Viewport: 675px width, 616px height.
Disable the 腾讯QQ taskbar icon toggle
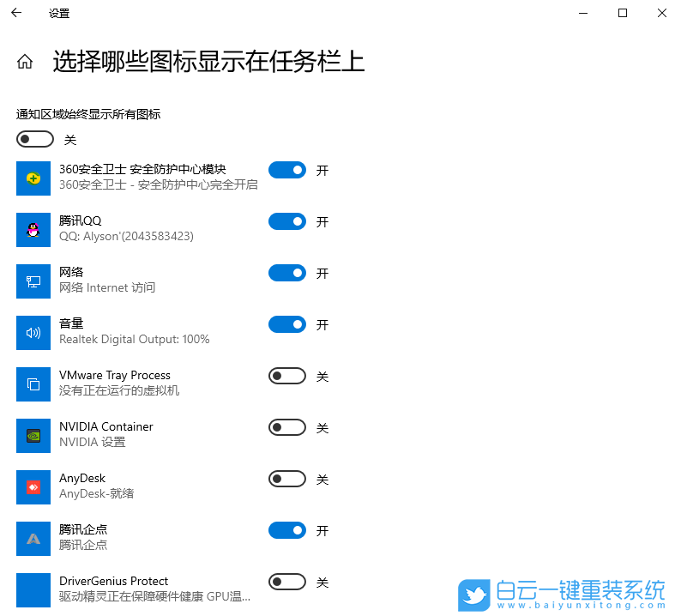pos(287,221)
